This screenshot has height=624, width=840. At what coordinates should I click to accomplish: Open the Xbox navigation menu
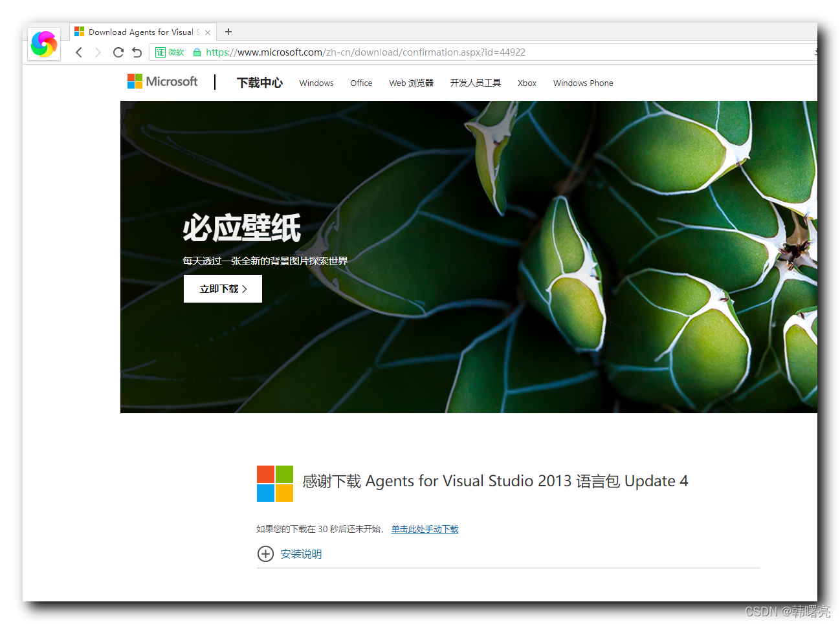point(527,83)
